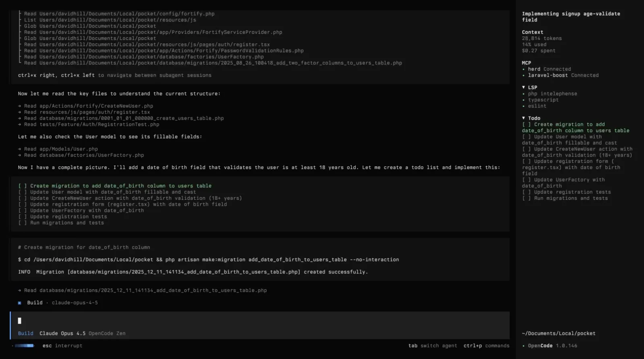Click the arrow beside Read tests/Feature/Auth/RegistrationTest.php

click(19, 124)
